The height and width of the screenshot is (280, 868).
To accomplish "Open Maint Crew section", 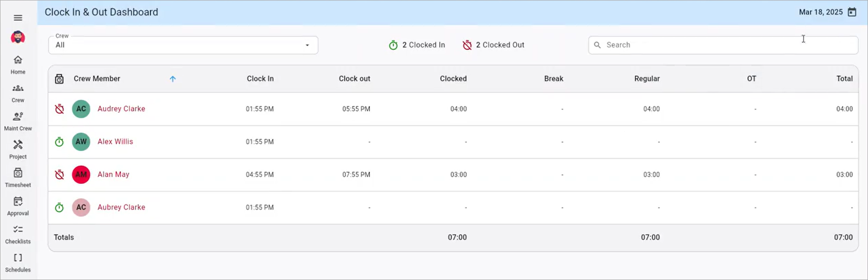I will coord(18,121).
